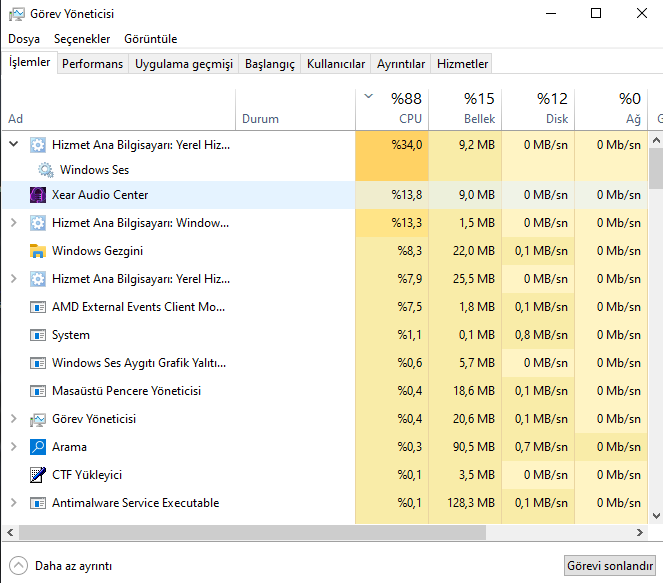This screenshot has height=583, width=663.
Task: Click the Windows Gezgini folder icon
Action: coord(38,251)
